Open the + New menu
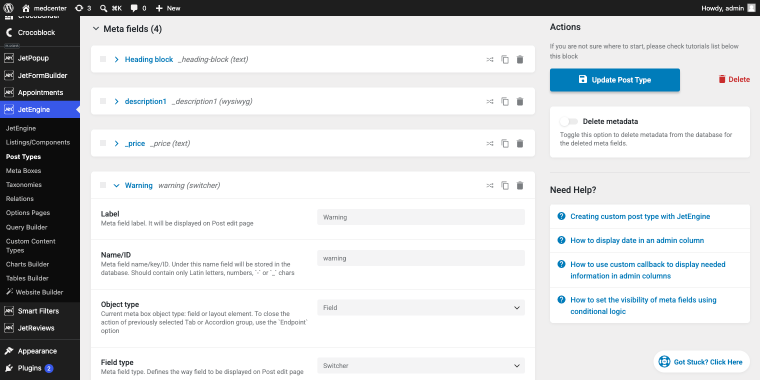The height and width of the screenshot is (380, 760). point(168,8)
